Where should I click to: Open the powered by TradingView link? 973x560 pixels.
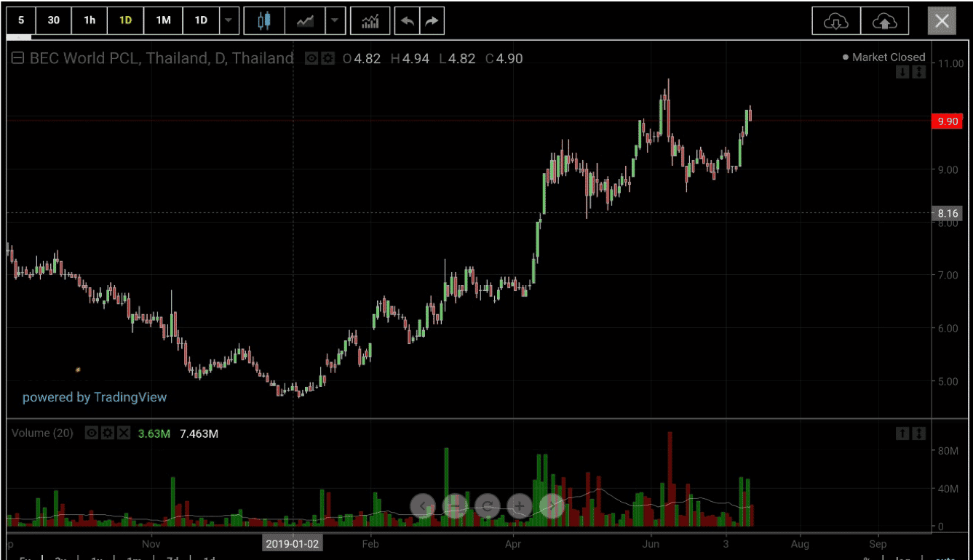95,397
